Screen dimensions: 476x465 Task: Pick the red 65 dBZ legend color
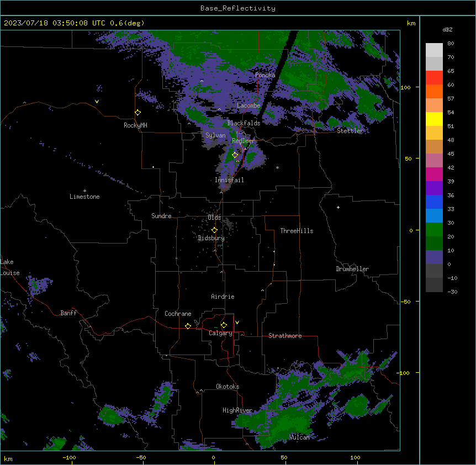click(434, 78)
